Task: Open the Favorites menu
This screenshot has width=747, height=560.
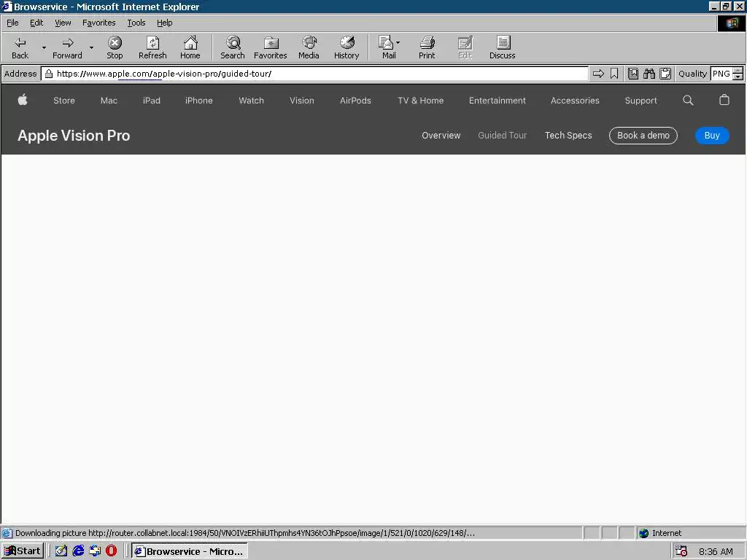Action: pyautogui.click(x=98, y=23)
